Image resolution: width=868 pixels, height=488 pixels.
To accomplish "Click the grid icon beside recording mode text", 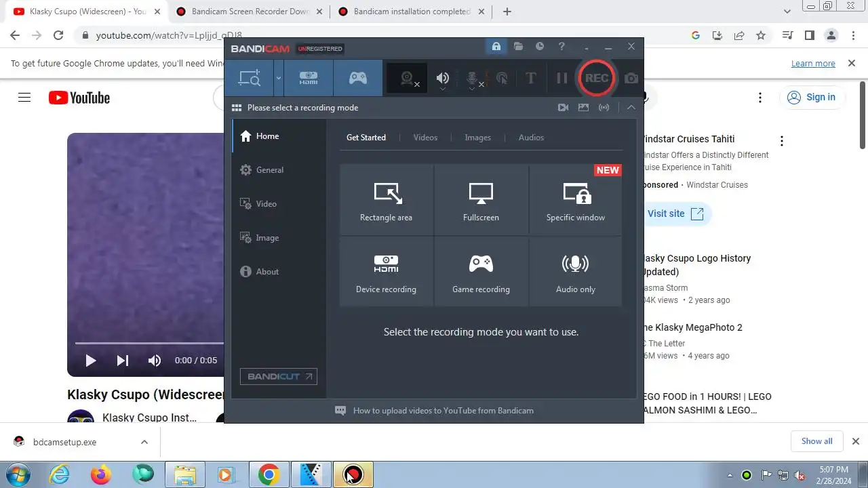I will (237, 108).
